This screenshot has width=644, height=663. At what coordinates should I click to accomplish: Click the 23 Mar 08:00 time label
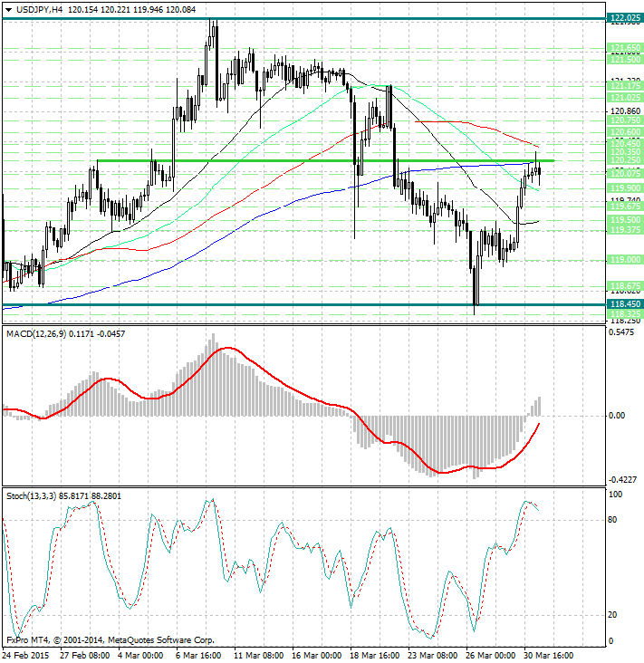click(x=433, y=656)
